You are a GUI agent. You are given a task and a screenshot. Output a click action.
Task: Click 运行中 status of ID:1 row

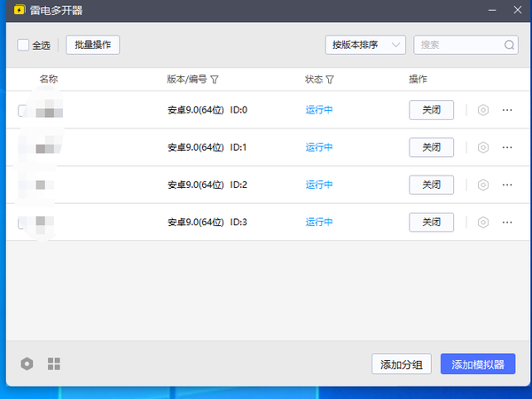pos(319,147)
